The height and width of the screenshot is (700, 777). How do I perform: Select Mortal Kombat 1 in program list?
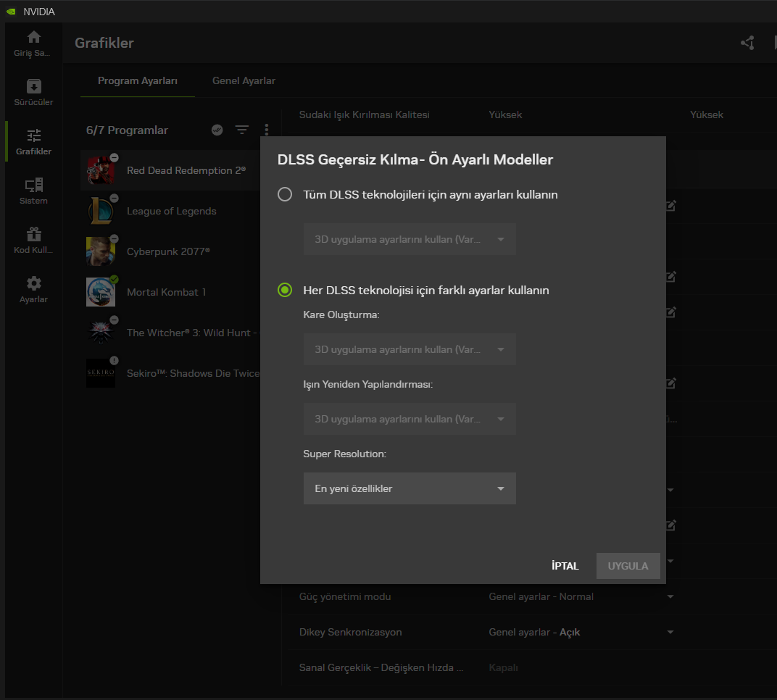167,292
